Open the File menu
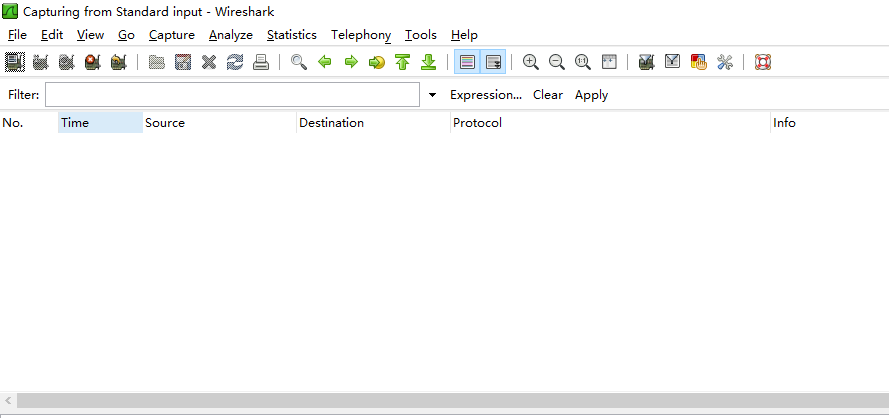Screen dimensions: 889x418 tap(18, 35)
